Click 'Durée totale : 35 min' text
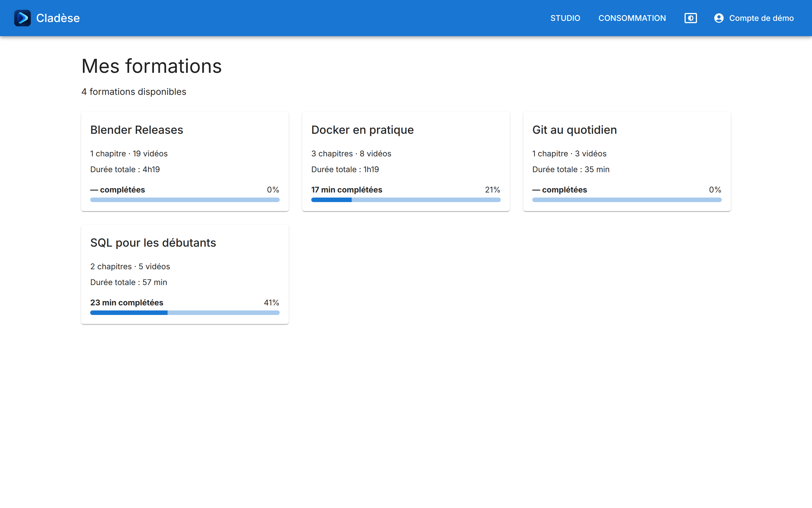The width and height of the screenshot is (812, 508). pos(571,169)
